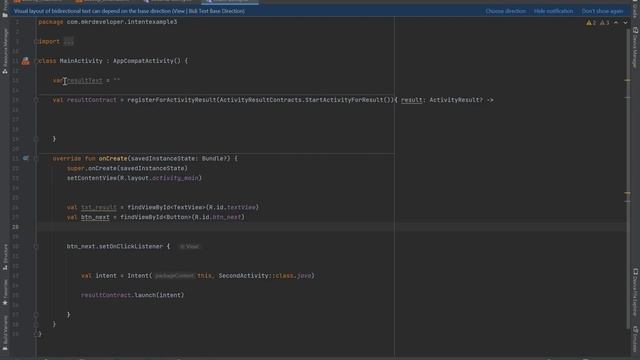Screen dimensions: 640x360
Task: Expand the folded import ellipsis placeholder
Action: click(x=69, y=42)
